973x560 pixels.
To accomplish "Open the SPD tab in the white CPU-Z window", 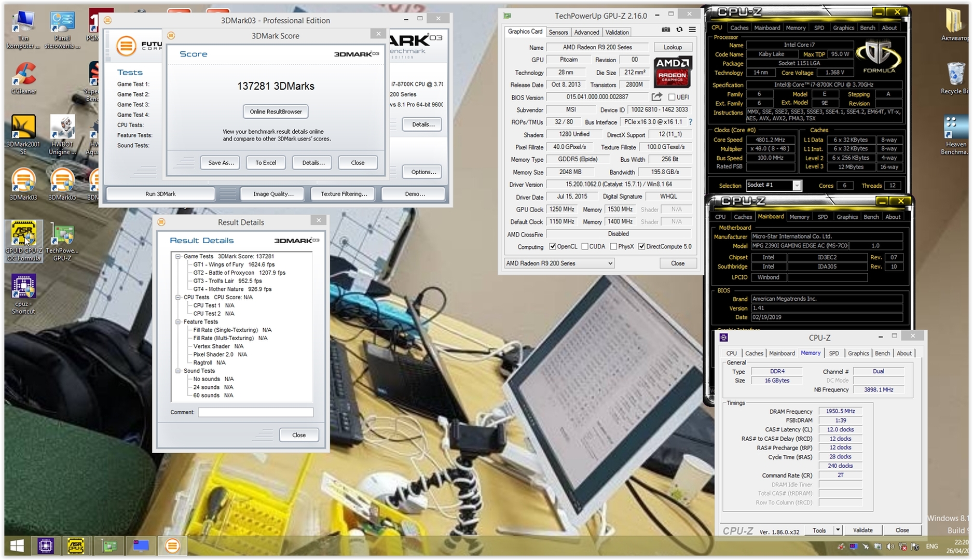I will [x=834, y=353].
